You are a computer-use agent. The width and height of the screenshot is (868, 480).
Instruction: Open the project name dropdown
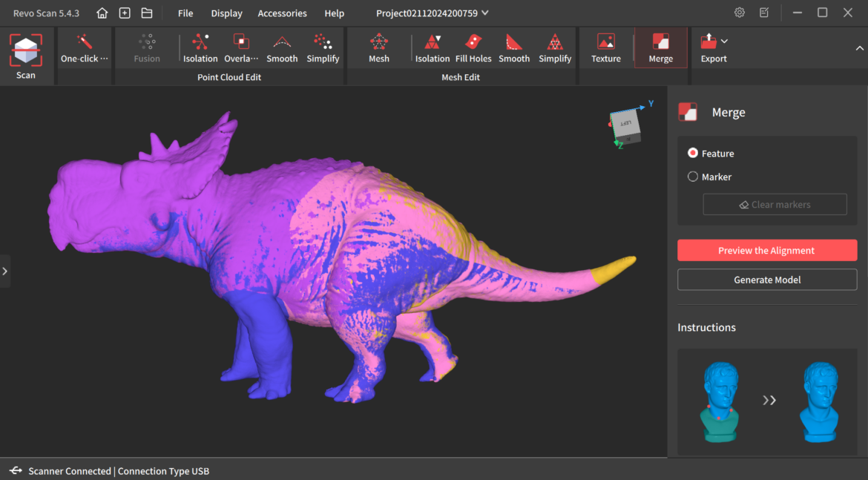(432, 13)
